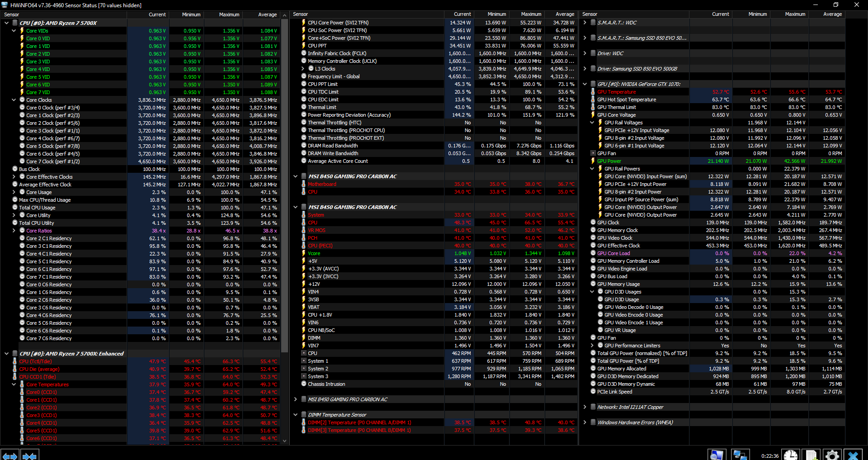Screen dimensions: 868x460
Task: Click the thermometer icon beside GPU Temperature
Action: (x=593, y=92)
